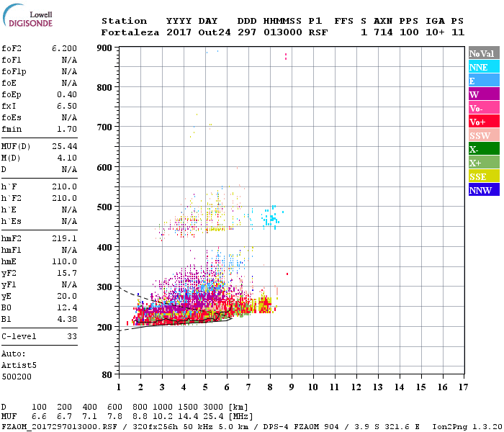The height and width of the screenshot is (432, 504).
Task: Click the DDD value 297
Action: coord(247,32)
